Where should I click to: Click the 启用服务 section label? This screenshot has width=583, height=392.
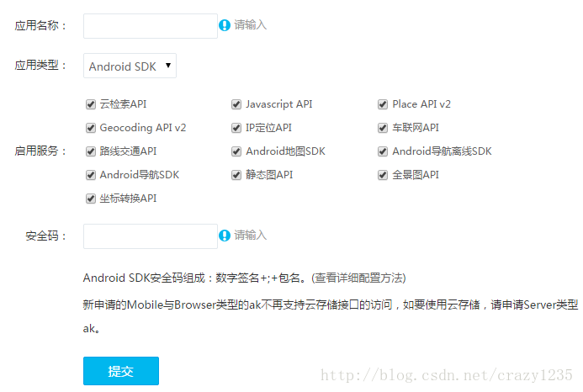(40, 151)
